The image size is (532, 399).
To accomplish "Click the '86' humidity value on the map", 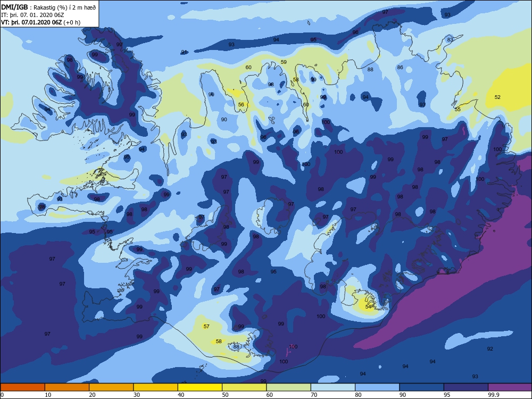I will 401,68.
